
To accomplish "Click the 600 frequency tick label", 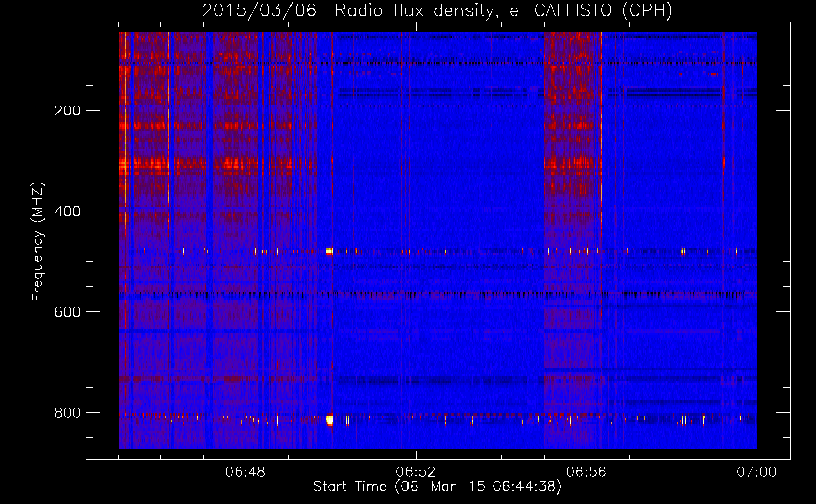I will 68,312.
